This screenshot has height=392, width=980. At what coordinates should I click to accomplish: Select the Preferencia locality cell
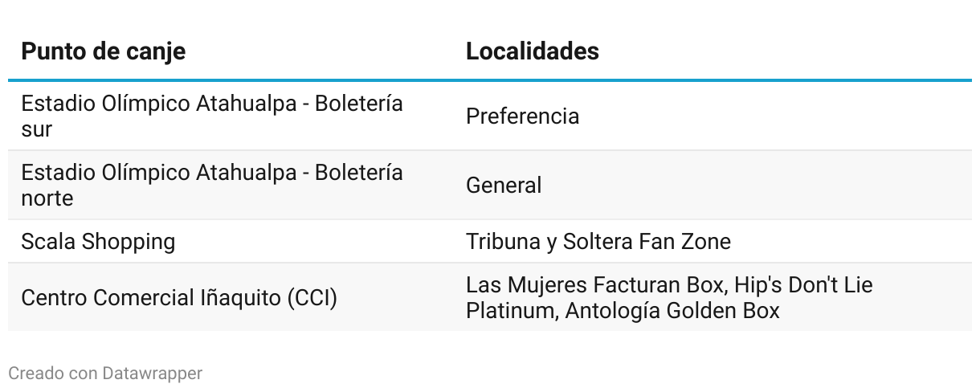pos(522,116)
